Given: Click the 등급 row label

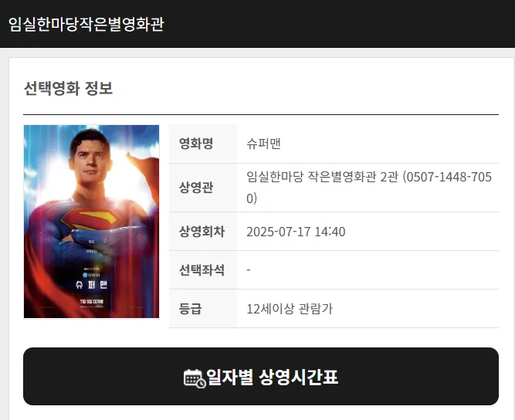Looking at the screenshot, I should click(x=190, y=308).
